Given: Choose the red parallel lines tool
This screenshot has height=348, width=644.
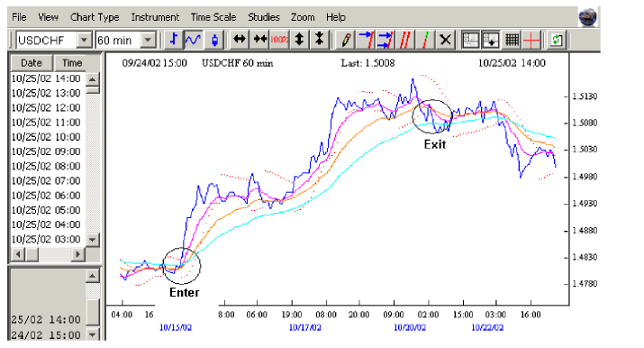Looking at the screenshot, I should click(x=405, y=40).
